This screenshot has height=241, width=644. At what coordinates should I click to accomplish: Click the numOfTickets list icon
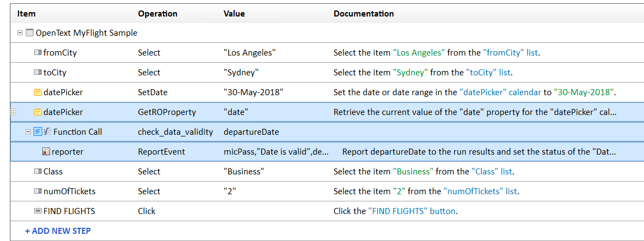37,191
